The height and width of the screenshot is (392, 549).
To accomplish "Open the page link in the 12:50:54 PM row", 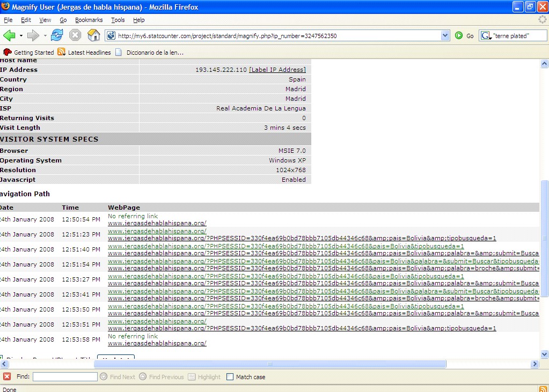I will (157, 223).
